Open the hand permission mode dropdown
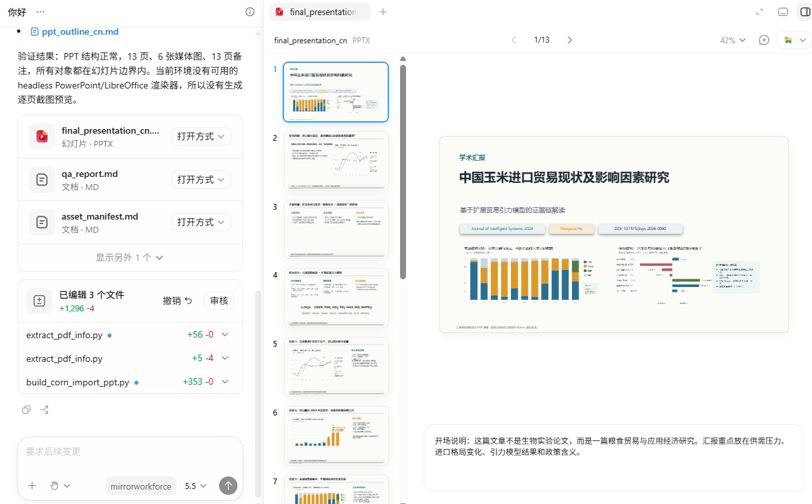The image size is (812, 504). click(60, 486)
